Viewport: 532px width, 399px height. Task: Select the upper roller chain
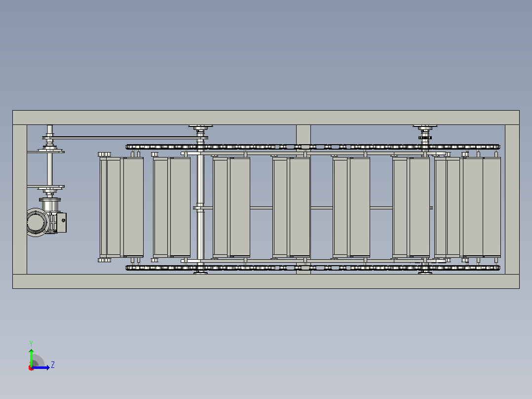[312, 147]
